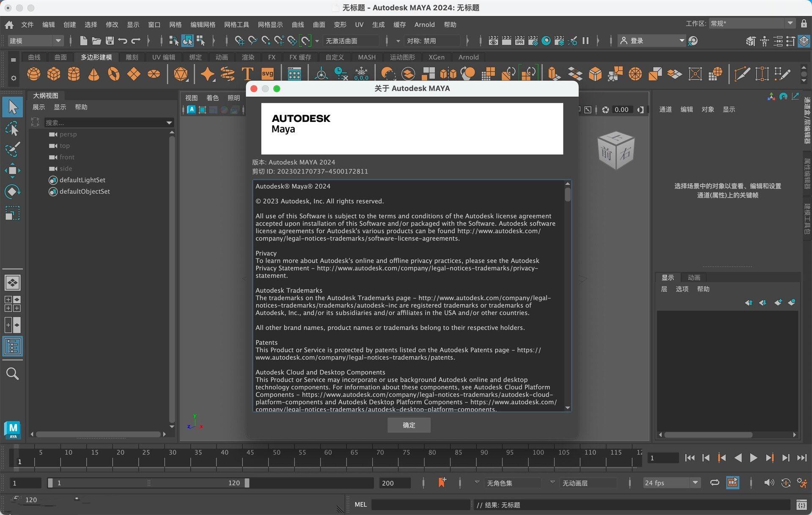The width and height of the screenshot is (812, 515).
Task: Click the Multi-Cut tool shelf icon
Action: pos(742,74)
